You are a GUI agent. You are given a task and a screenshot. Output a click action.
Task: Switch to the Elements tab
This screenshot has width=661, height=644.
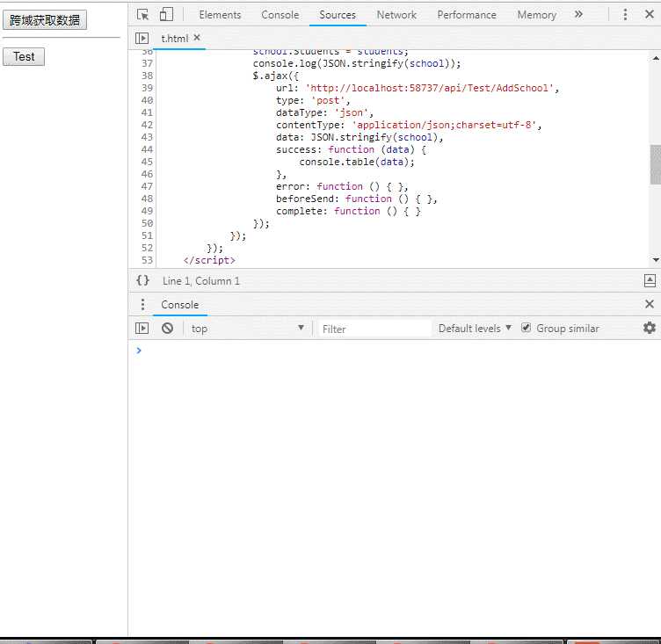pyautogui.click(x=220, y=15)
